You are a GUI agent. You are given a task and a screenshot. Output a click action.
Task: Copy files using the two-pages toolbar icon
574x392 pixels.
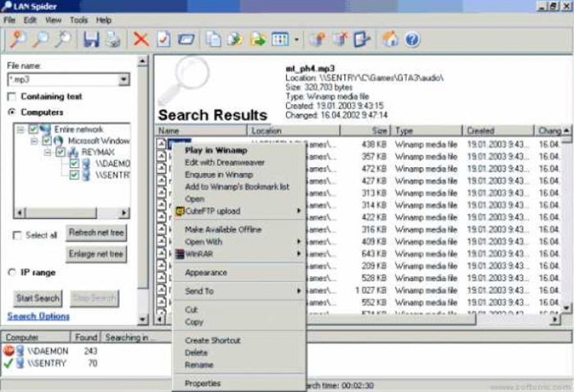213,39
